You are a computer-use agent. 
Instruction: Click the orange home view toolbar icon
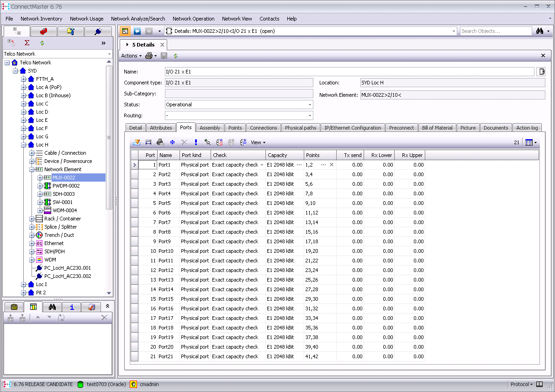tap(125, 31)
